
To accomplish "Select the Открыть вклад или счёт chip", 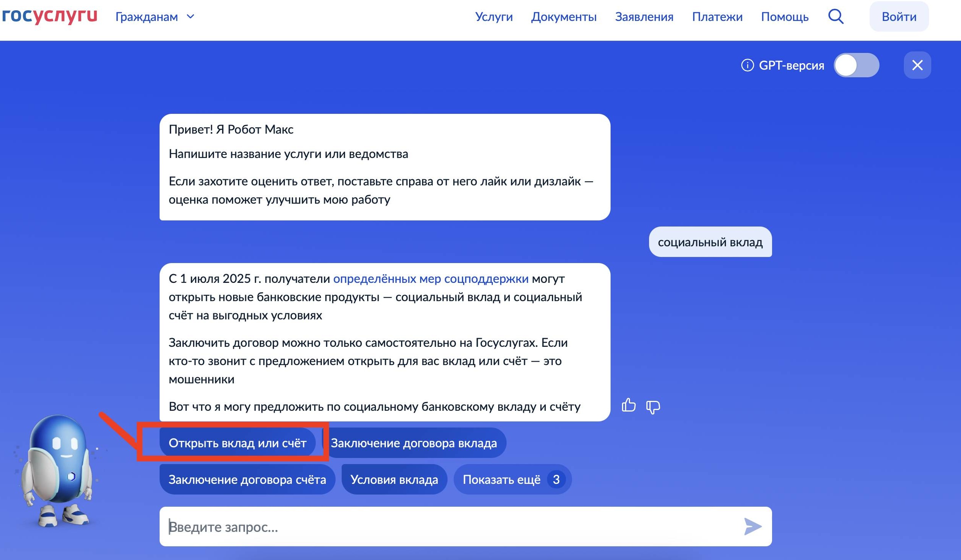I will 237,443.
